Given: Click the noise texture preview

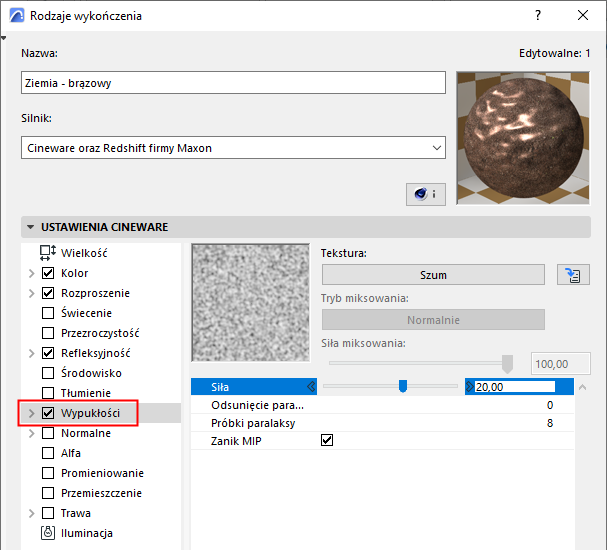Looking at the screenshot, I should 250,303.
